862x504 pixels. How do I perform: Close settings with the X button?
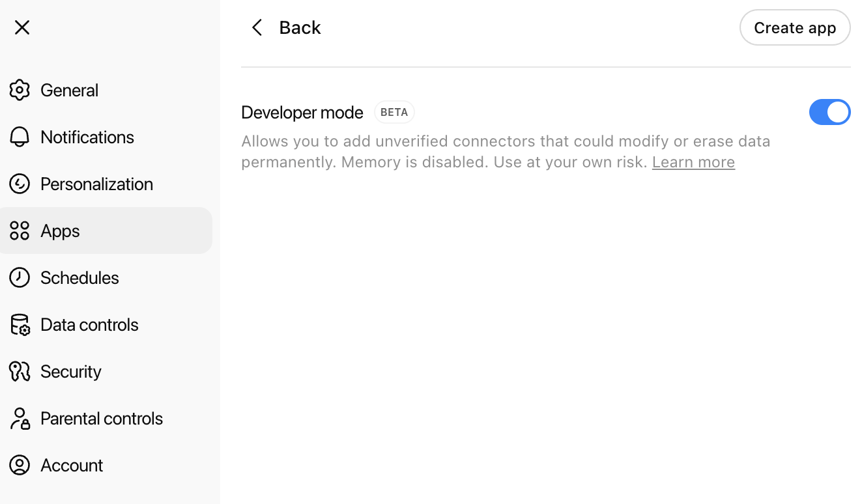(22, 27)
